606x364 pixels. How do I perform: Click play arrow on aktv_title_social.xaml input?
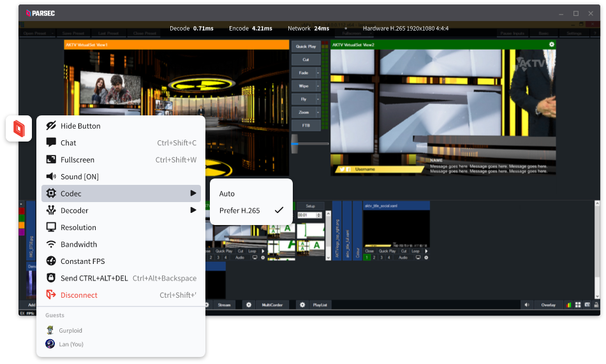(x=426, y=251)
